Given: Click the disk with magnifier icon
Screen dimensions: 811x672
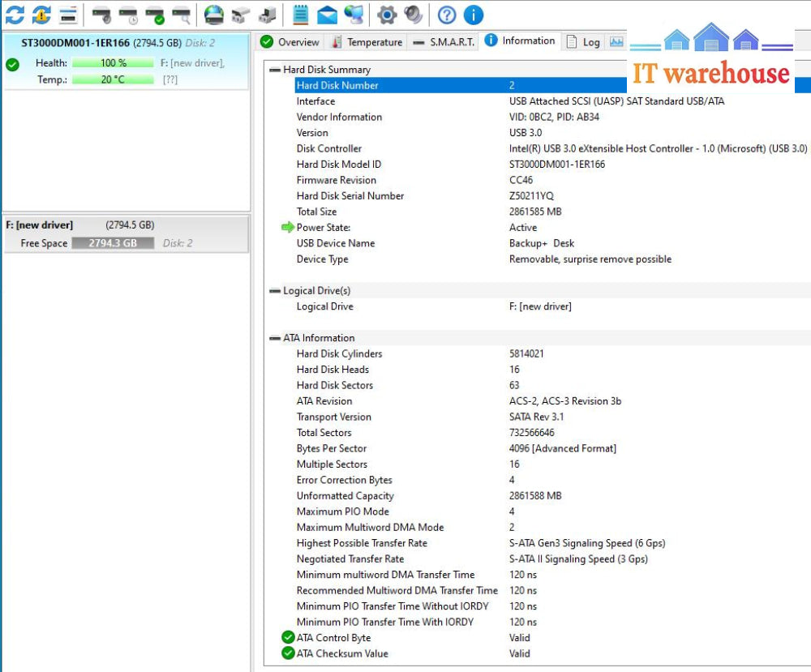Looking at the screenshot, I should point(182,15).
